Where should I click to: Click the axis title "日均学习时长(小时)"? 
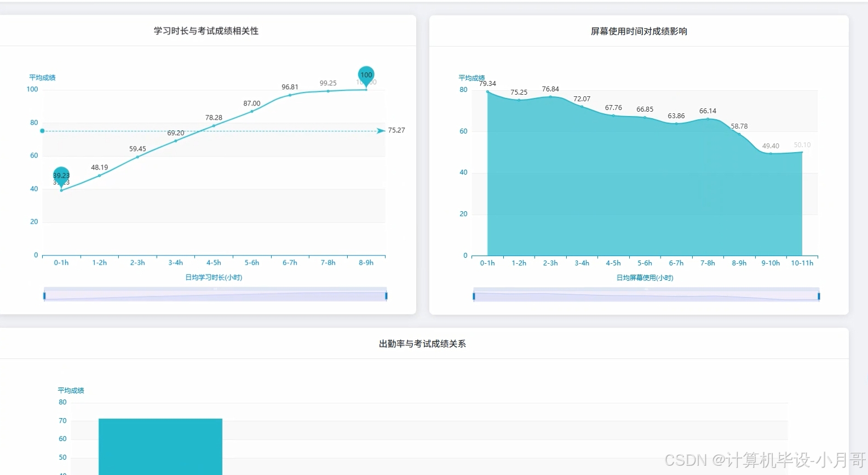tap(214, 277)
